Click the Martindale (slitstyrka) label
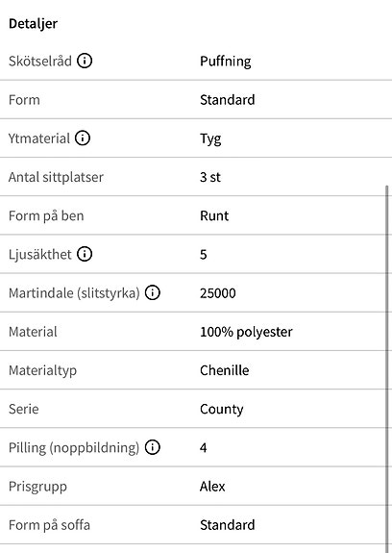The height and width of the screenshot is (553, 392). (74, 293)
